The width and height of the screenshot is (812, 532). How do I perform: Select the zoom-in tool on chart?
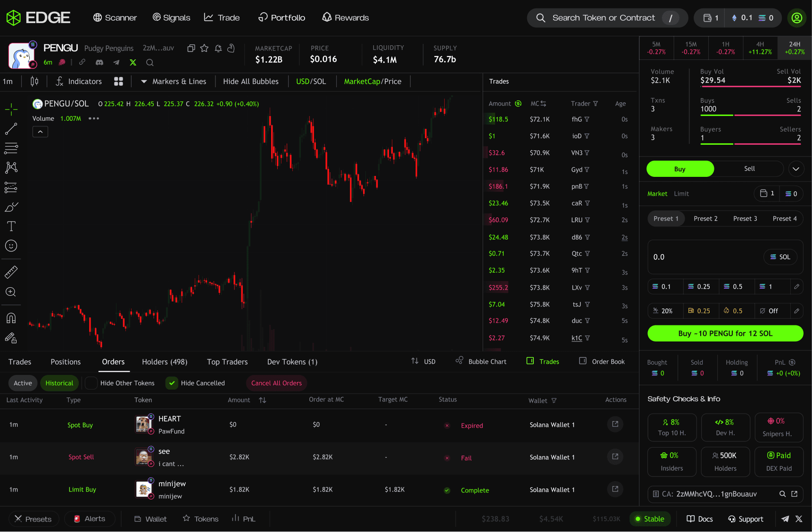coord(11,292)
